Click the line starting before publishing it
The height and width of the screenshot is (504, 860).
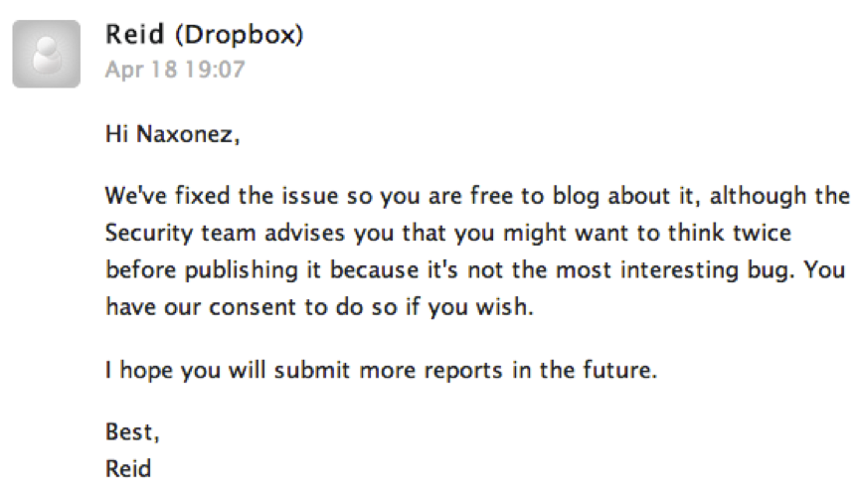click(x=475, y=270)
